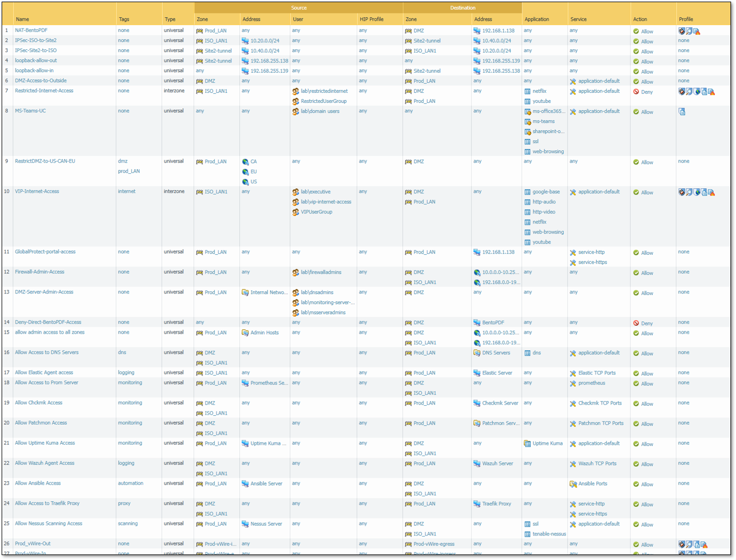Click the application icon next to ms-teams
The image size is (736, 560).
[527, 121]
